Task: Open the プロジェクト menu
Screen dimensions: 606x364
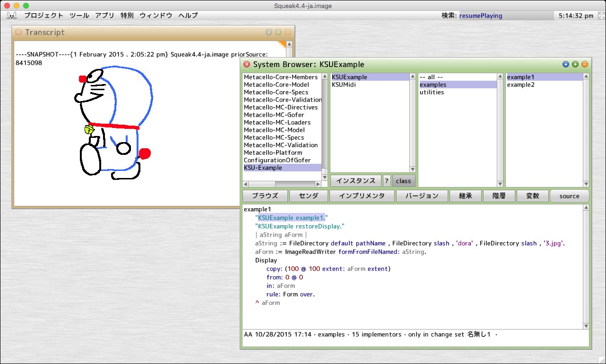Action: pyautogui.click(x=43, y=16)
